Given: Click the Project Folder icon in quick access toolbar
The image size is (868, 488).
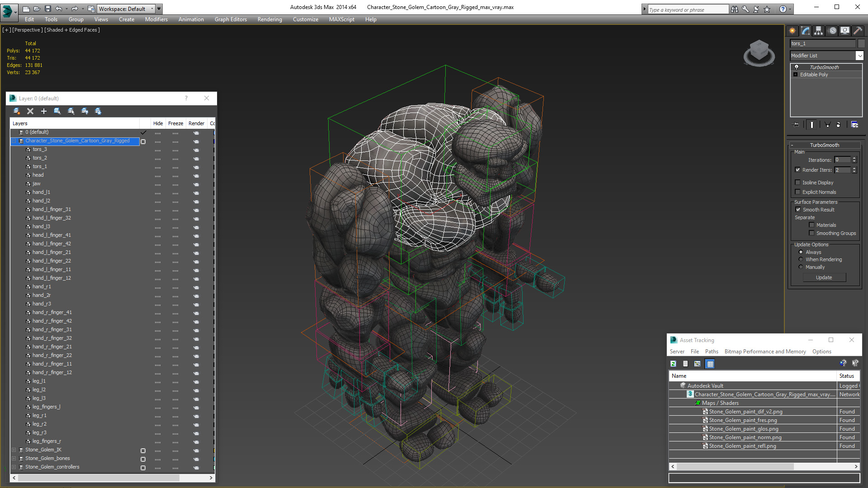Looking at the screenshot, I should point(91,9).
